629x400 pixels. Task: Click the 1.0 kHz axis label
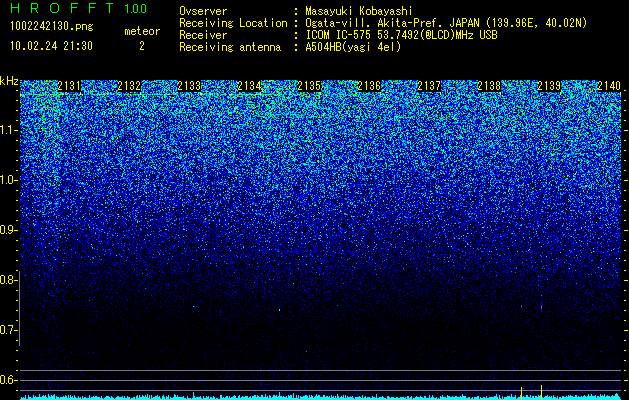[8, 180]
